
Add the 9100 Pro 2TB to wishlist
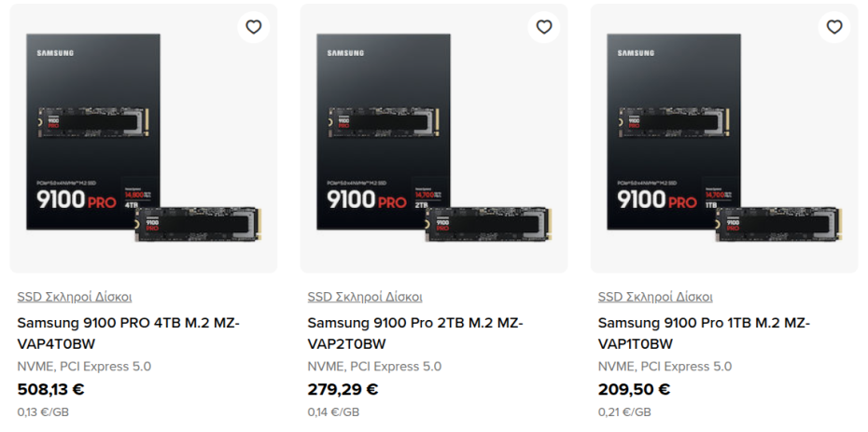coord(544,27)
